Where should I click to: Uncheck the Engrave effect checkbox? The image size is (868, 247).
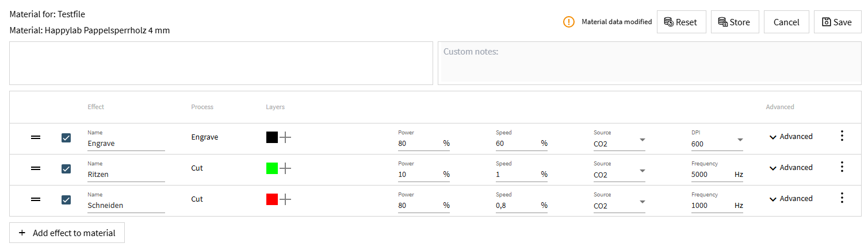click(66, 138)
